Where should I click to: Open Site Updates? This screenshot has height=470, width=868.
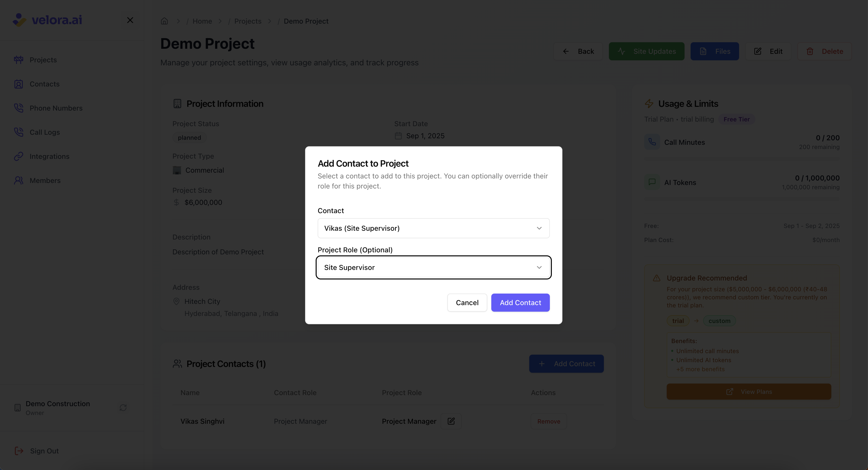click(646, 51)
